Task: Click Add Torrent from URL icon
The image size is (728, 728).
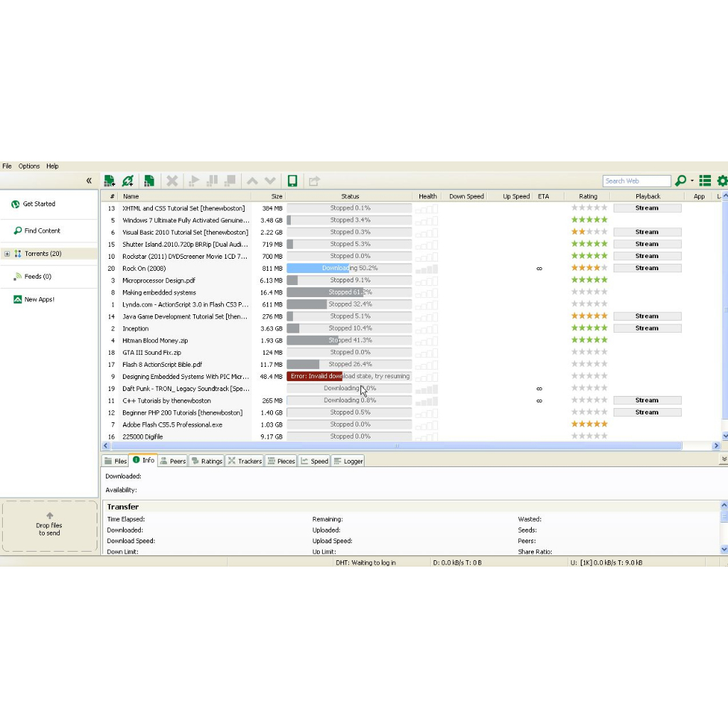Action: 128,181
